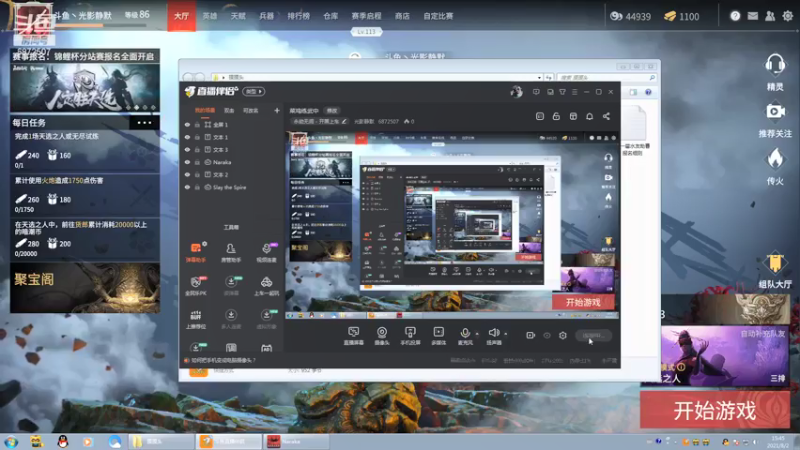Add 手机投屏 phone casting source
The width and height of the screenshot is (800, 450).
410,336
